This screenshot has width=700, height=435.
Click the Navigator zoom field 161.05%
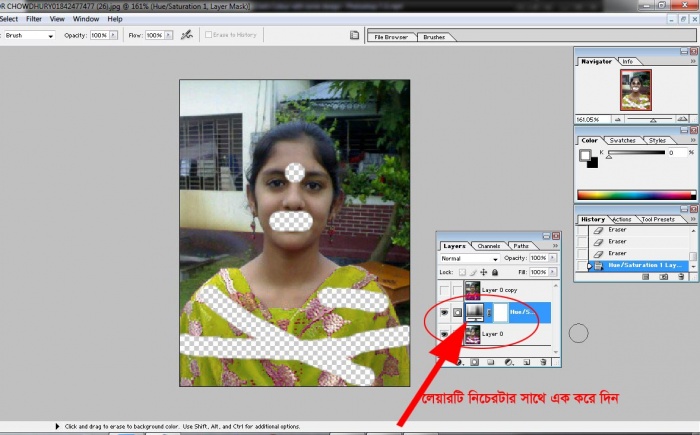(592, 119)
